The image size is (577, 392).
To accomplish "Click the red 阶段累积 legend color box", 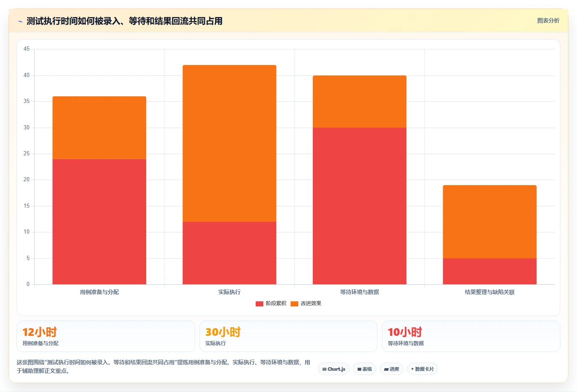I will pyautogui.click(x=260, y=303).
